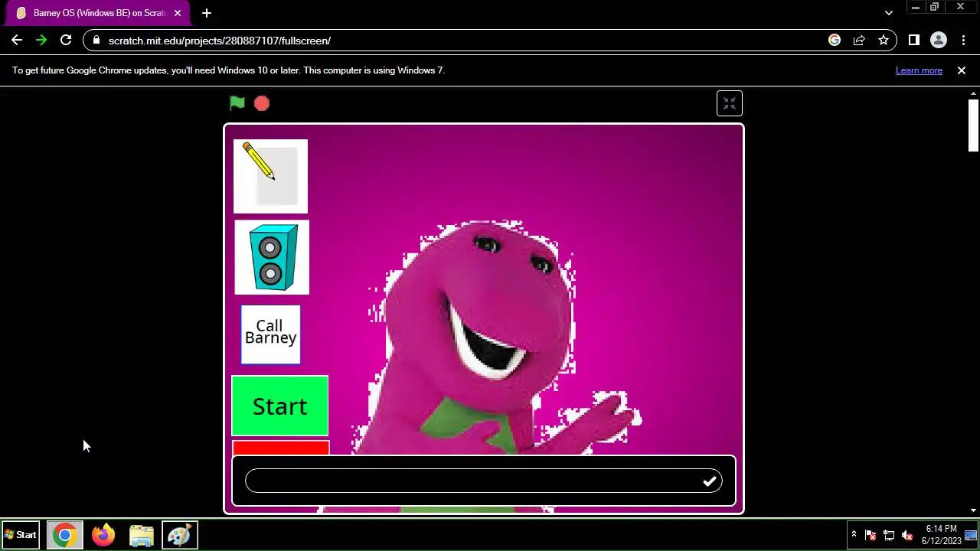Select the Barney OS browser tab

click(96, 13)
